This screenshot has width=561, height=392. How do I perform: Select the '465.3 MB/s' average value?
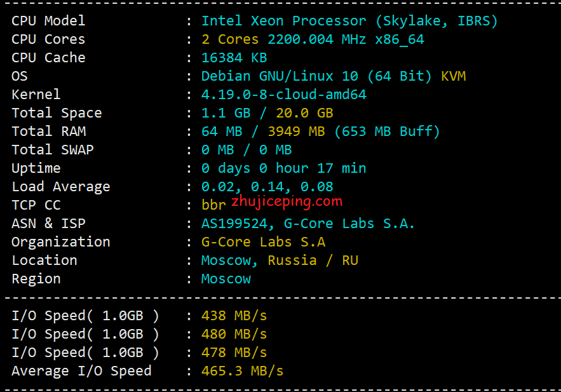243,372
